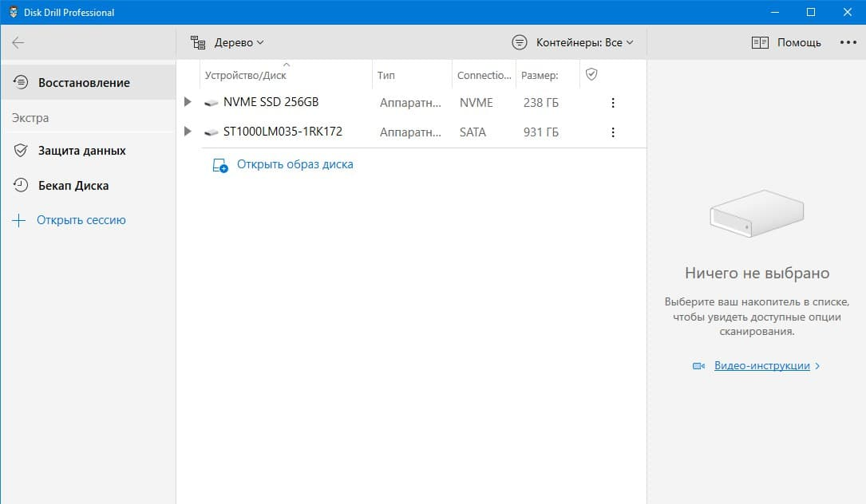The image size is (866, 504).
Task: Select the Восстановление sidebar item
Action: coord(84,83)
